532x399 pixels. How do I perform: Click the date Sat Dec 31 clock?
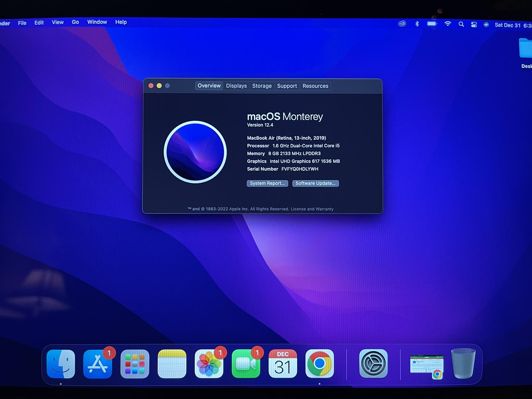(x=513, y=25)
